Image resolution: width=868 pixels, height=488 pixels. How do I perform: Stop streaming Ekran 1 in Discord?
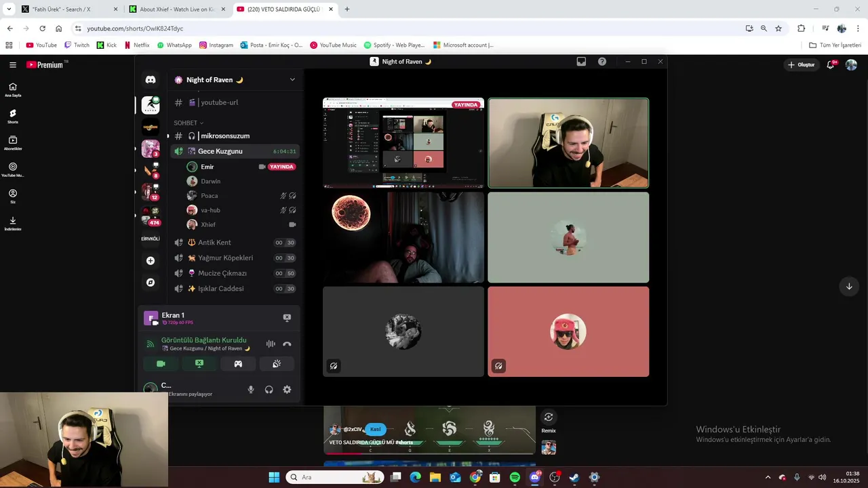pyautogui.click(x=287, y=318)
